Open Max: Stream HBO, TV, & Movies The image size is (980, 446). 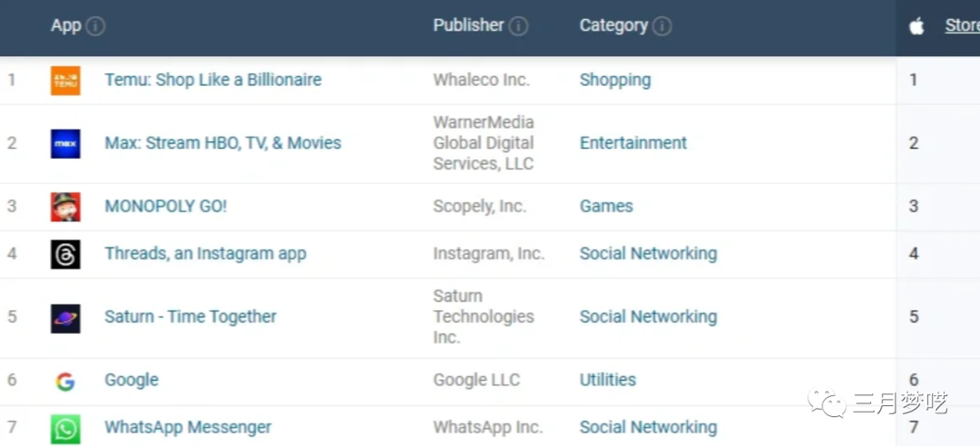223,143
